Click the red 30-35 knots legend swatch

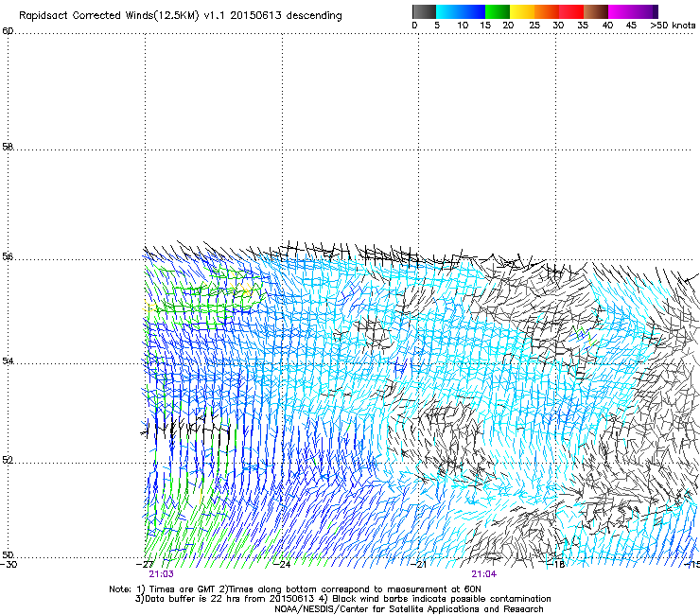click(571, 11)
